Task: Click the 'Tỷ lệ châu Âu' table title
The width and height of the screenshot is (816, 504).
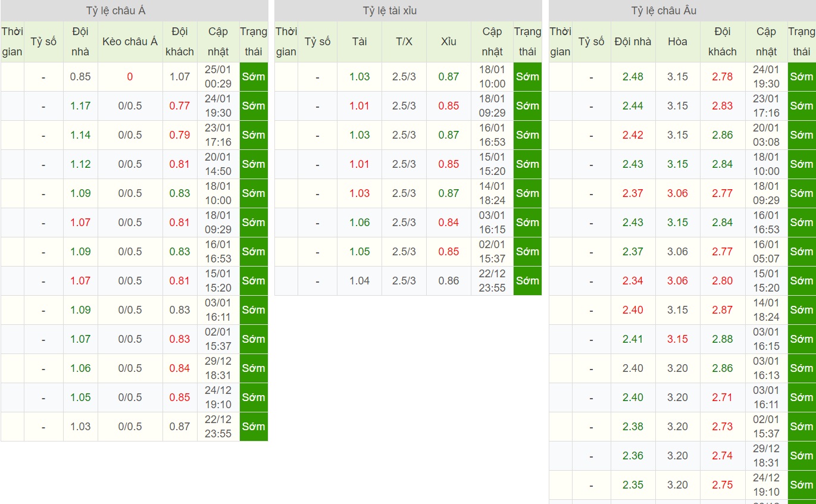Action: point(664,11)
